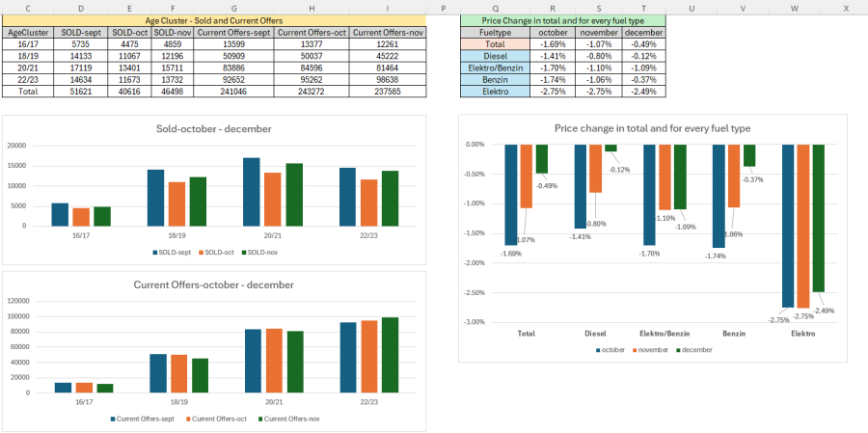This screenshot has width=868, height=433.
Task: Select column header G
Action: coord(232,8)
